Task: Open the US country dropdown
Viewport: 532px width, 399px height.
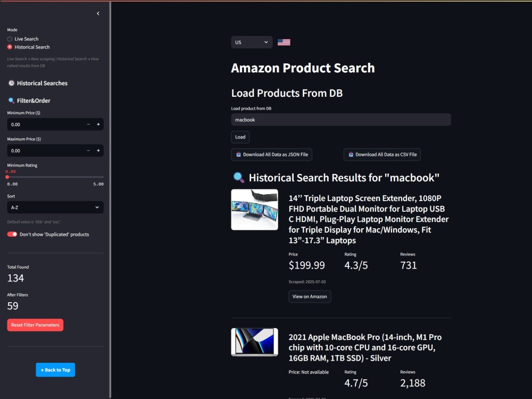Action: click(252, 43)
